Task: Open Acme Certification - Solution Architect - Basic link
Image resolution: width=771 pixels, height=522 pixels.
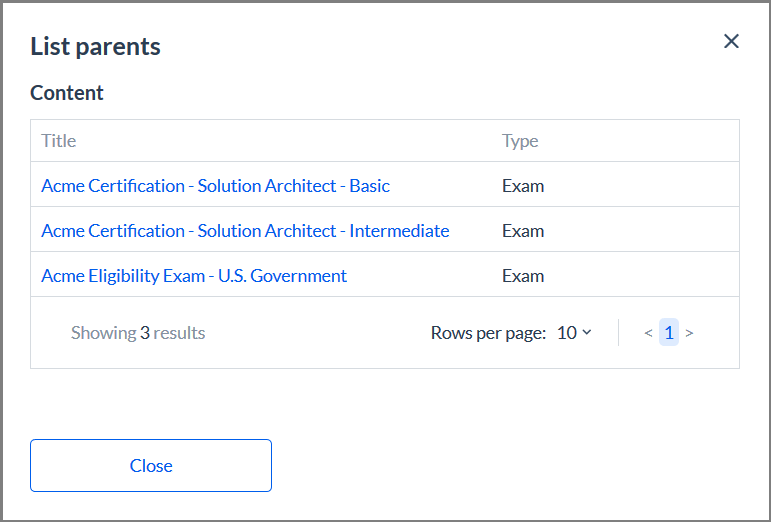Action: (215, 186)
